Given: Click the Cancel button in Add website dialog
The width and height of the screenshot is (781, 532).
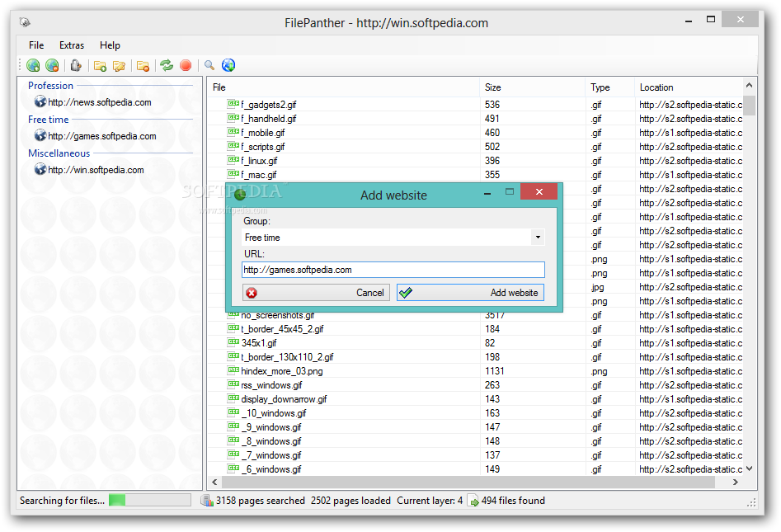Looking at the screenshot, I should click(317, 293).
